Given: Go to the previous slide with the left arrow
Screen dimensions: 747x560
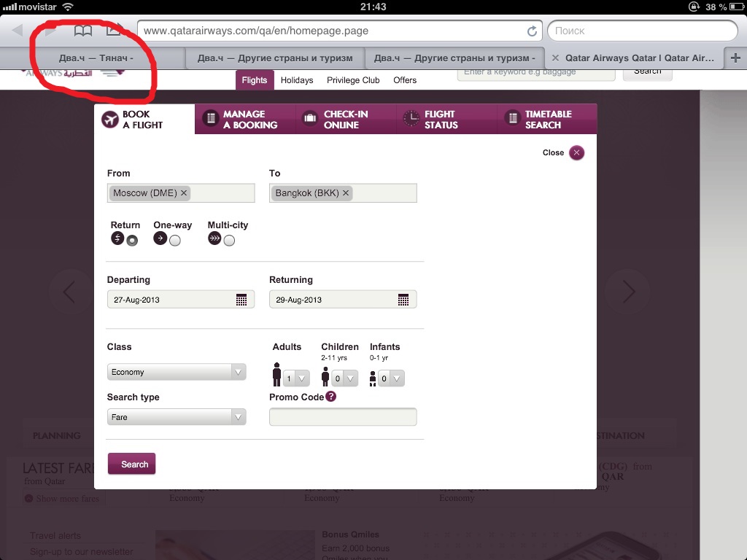Looking at the screenshot, I should click(69, 292).
